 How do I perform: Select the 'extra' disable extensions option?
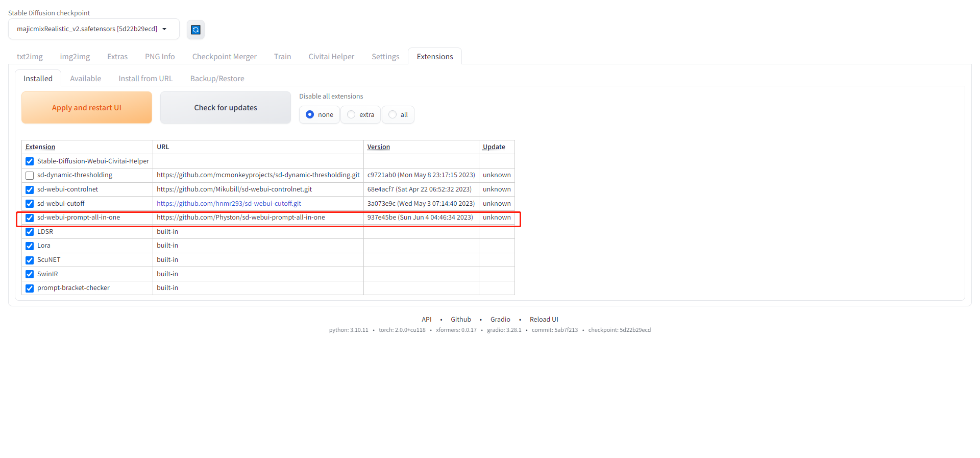351,115
